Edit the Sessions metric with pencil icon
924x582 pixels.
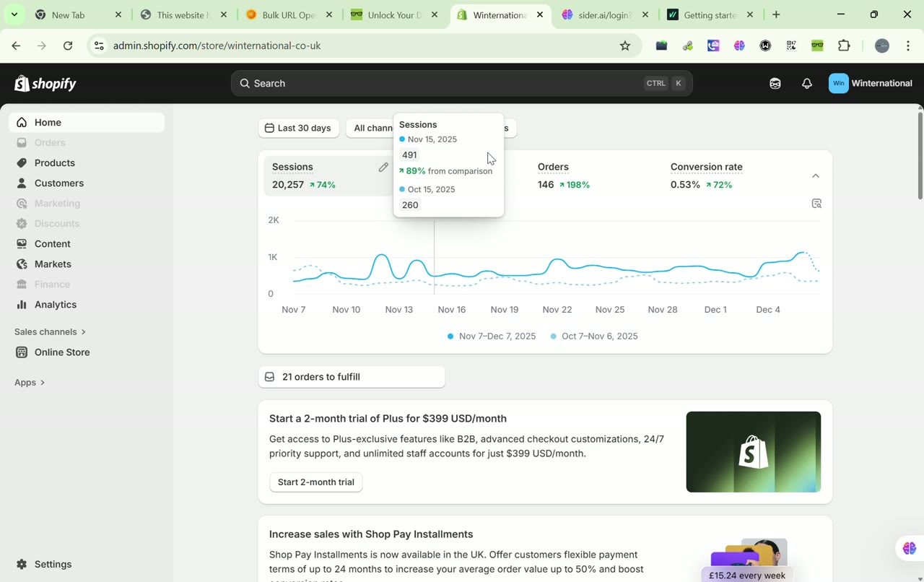383,168
